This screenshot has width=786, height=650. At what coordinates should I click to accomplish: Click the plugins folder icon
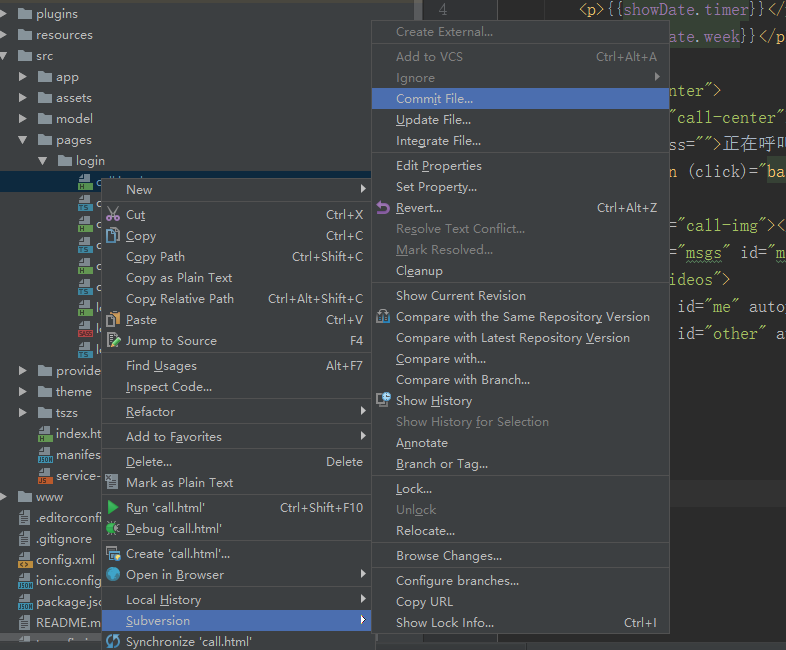25,14
